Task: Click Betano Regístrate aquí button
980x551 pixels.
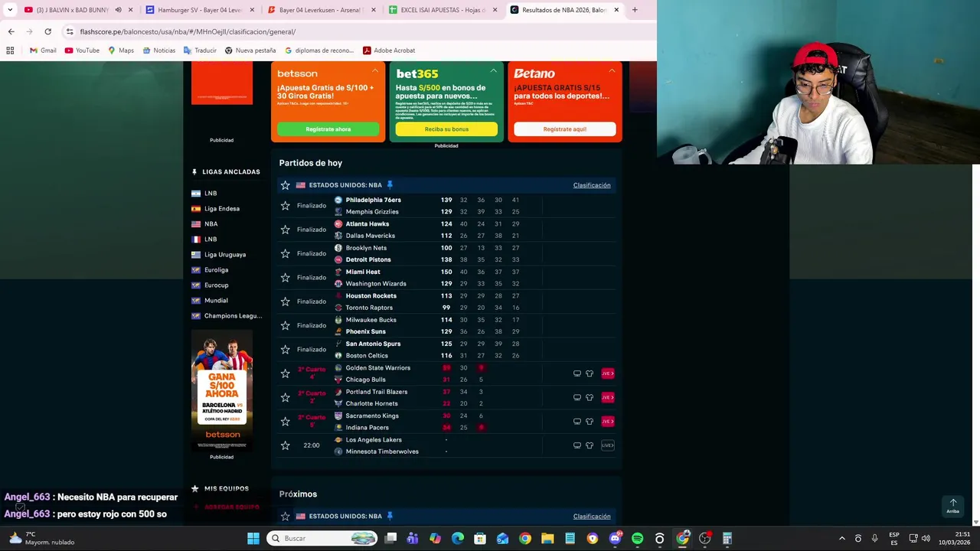Action: click(x=565, y=129)
